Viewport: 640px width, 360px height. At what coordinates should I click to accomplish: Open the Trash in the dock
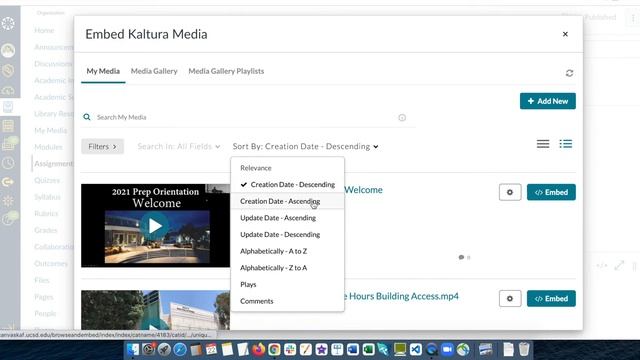coord(524,349)
